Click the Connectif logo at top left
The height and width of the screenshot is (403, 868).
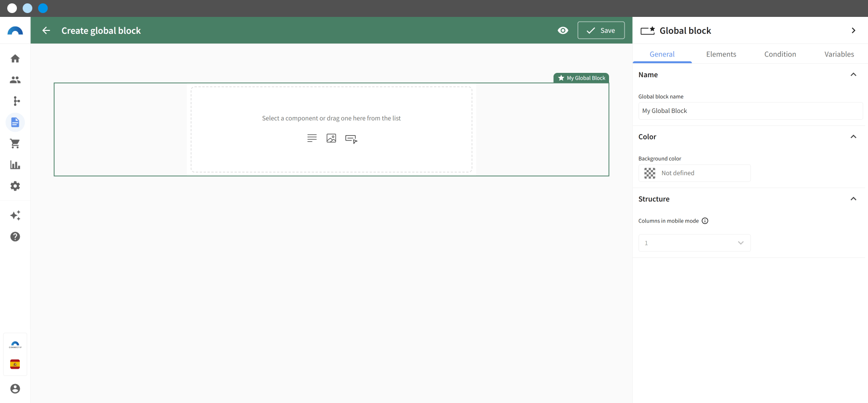tap(15, 30)
